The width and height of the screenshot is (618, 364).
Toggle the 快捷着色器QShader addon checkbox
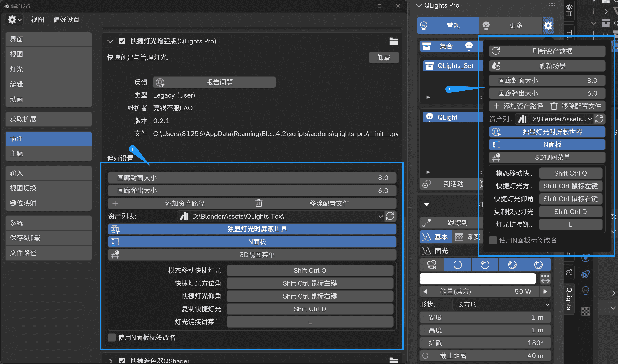122,361
